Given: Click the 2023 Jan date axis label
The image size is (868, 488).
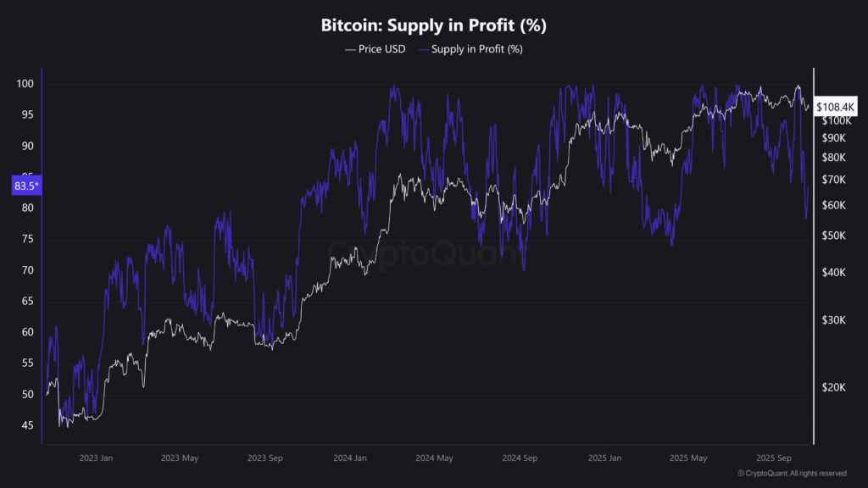Looking at the screenshot, I should (x=96, y=458).
